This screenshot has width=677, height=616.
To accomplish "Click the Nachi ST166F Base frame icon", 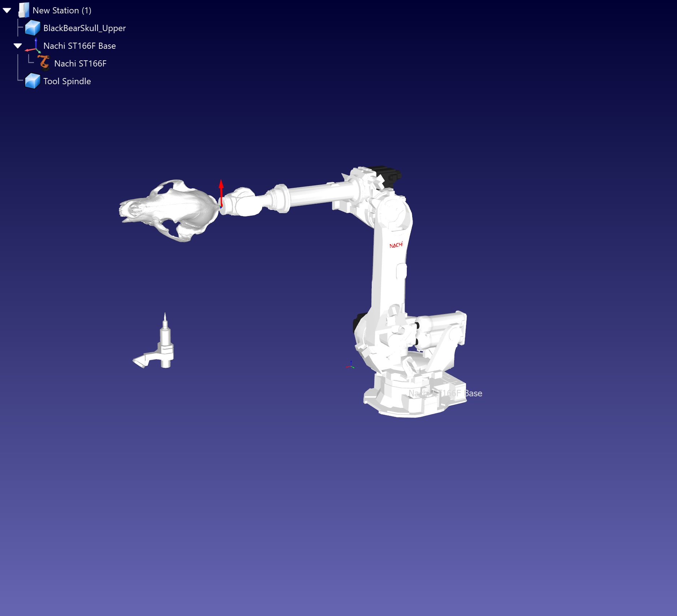I will (x=33, y=46).
